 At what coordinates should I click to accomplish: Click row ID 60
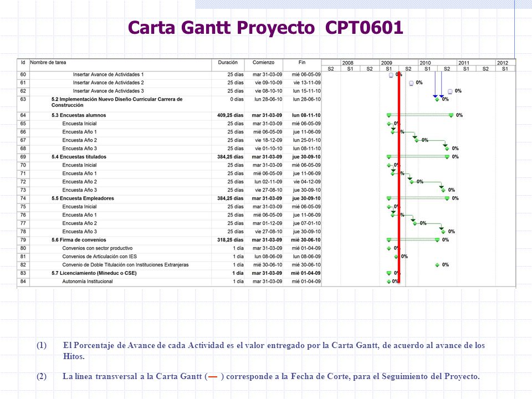[x=23, y=74]
